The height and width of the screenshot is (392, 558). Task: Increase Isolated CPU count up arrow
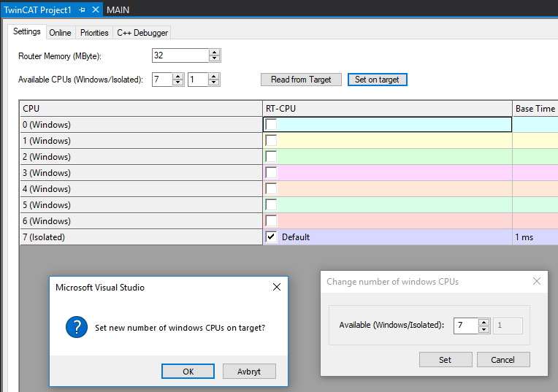pos(214,76)
